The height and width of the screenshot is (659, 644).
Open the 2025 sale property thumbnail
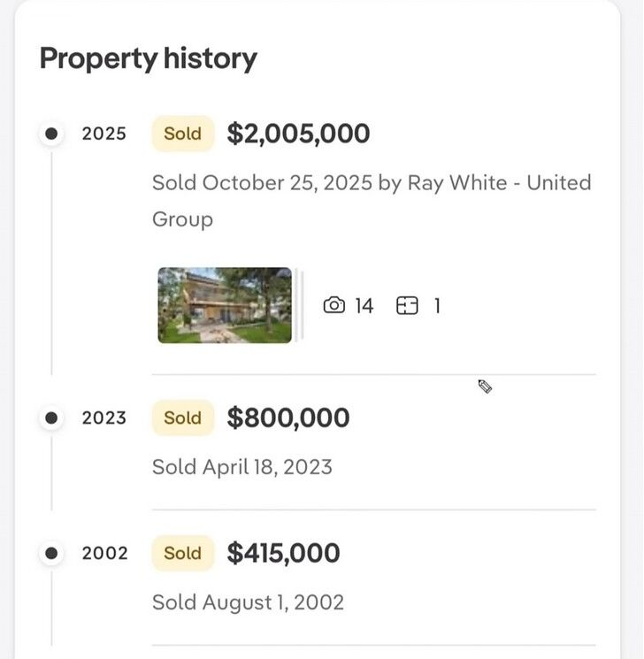[225, 305]
